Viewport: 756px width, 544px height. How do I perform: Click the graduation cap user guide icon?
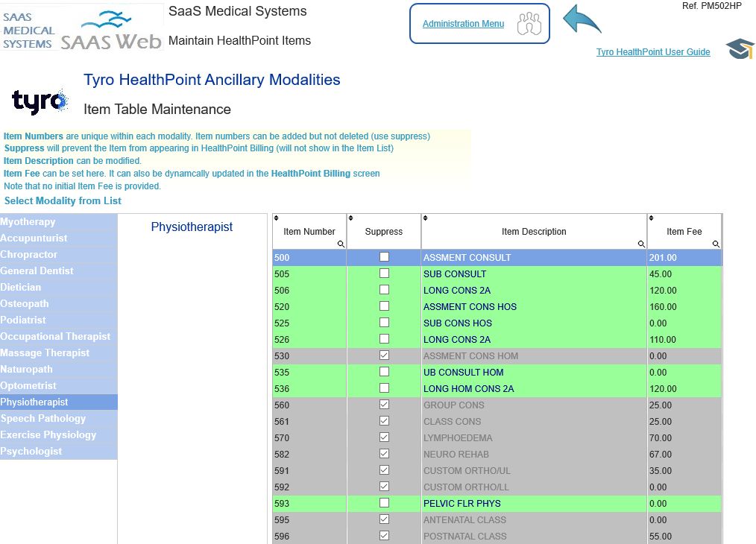click(740, 48)
